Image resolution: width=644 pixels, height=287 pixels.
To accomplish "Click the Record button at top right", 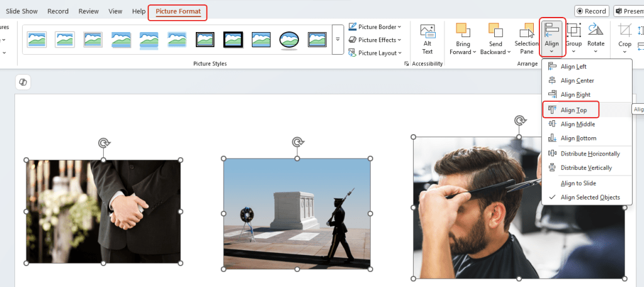I will click(591, 11).
